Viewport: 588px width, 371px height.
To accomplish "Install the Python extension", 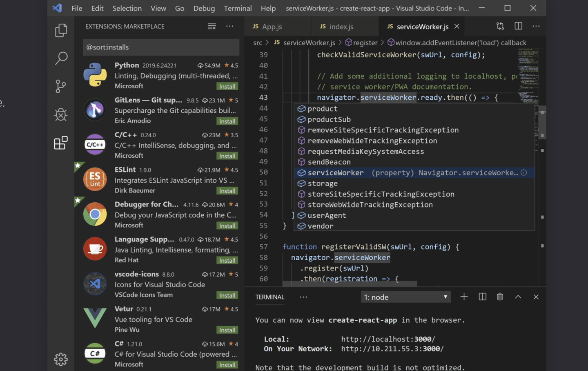I will (227, 86).
